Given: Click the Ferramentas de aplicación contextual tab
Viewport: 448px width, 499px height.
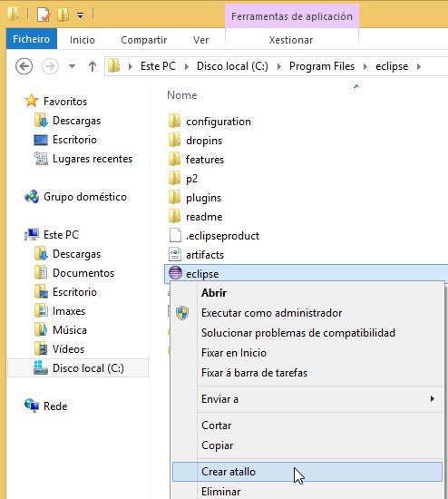Looking at the screenshot, I should click(292, 16).
